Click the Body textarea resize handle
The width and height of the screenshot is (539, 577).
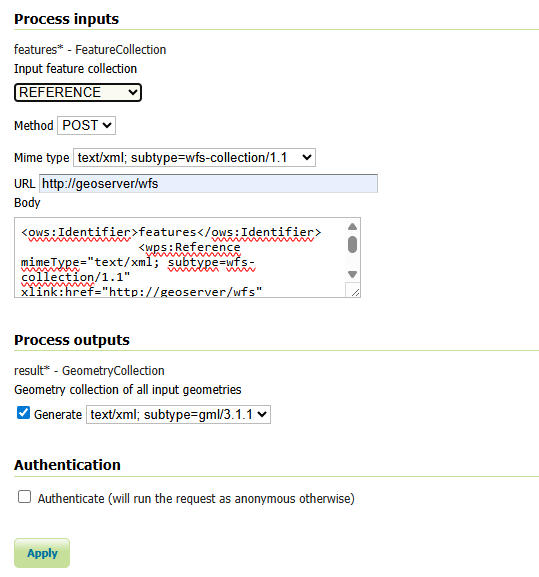[355, 293]
